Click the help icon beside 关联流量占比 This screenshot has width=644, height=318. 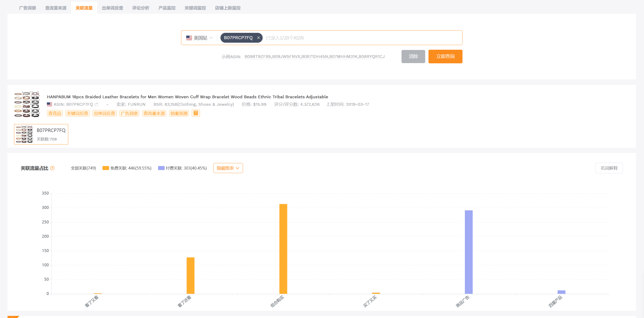pos(52,168)
